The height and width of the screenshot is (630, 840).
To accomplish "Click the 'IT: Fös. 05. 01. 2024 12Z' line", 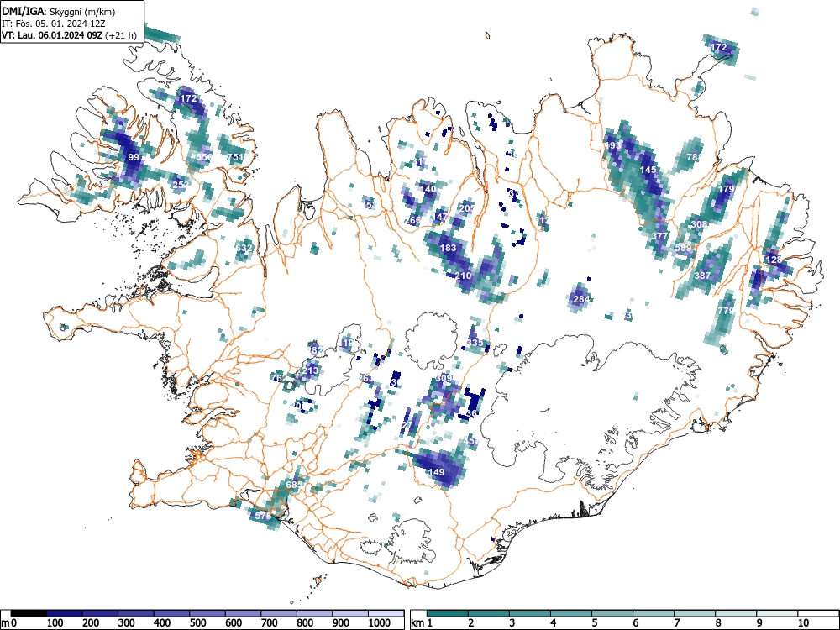I will coord(54,24).
